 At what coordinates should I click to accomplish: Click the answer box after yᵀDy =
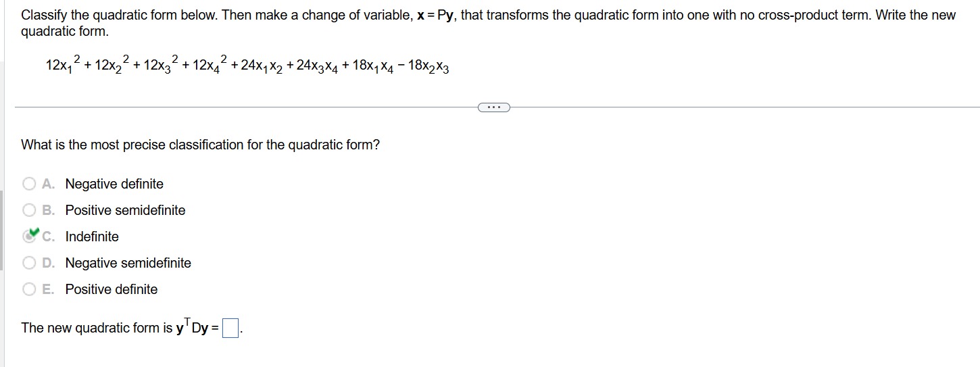(231, 329)
